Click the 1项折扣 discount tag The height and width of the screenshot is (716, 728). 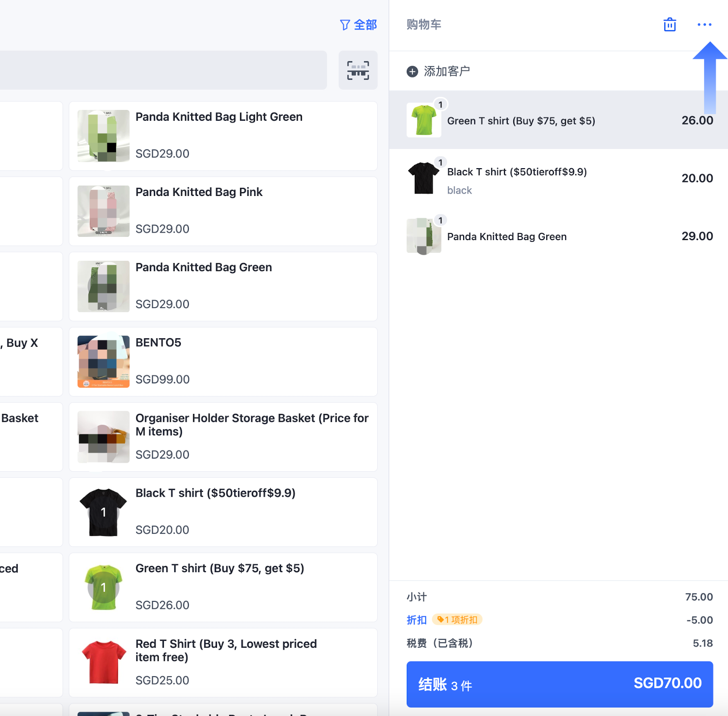tap(457, 620)
